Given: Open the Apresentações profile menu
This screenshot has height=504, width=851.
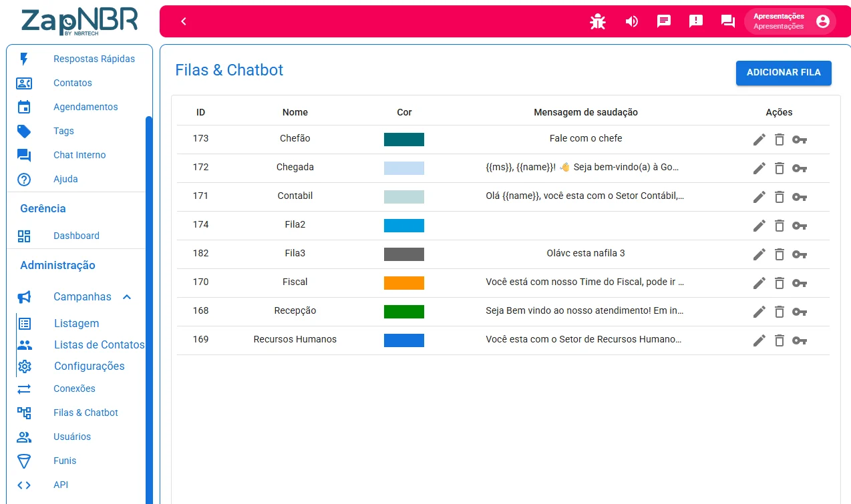Looking at the screenshot, I should pos(789,21).
